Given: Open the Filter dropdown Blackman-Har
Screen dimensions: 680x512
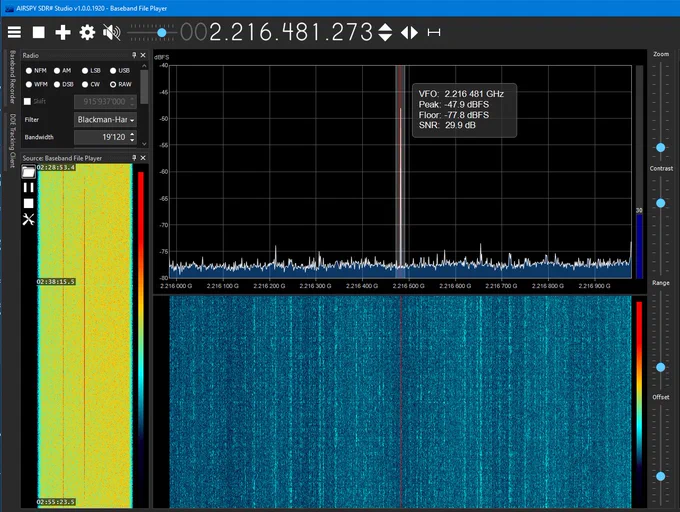Looking at the screenshot, I should click(105, 120).
